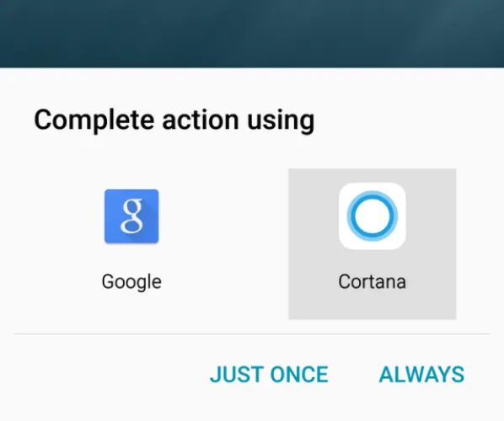Viewport: 504px width, 421px height.
Task: Click empty space left of JUST ONCE
Action: [106, 375]
